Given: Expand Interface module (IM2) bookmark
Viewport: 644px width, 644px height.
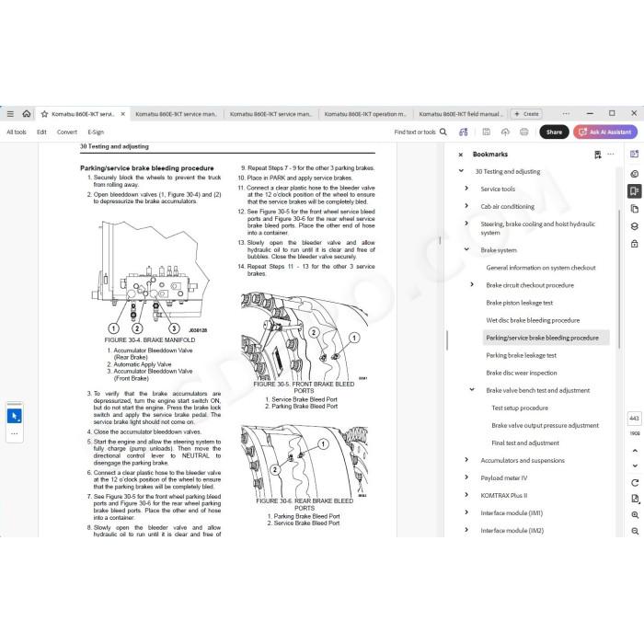Looking at the screenshot, I should 466,530.
